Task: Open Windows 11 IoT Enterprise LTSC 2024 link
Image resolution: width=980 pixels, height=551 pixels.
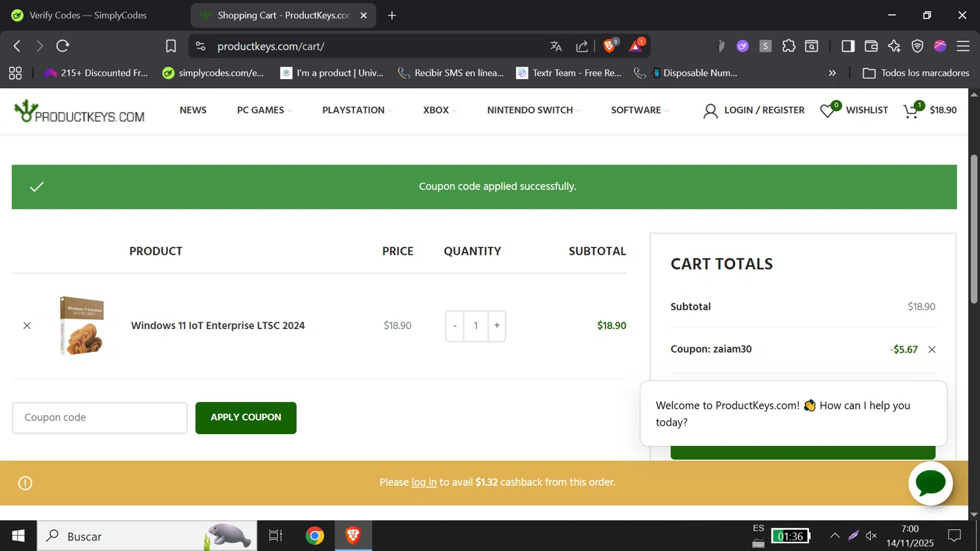Action: 218,325
